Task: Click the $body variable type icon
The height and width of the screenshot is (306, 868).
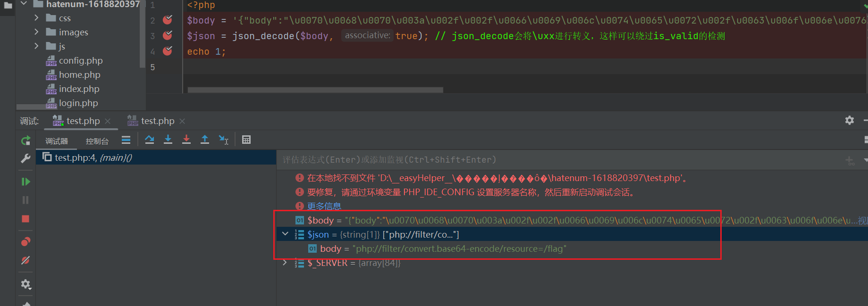Action: coord(300,220)
